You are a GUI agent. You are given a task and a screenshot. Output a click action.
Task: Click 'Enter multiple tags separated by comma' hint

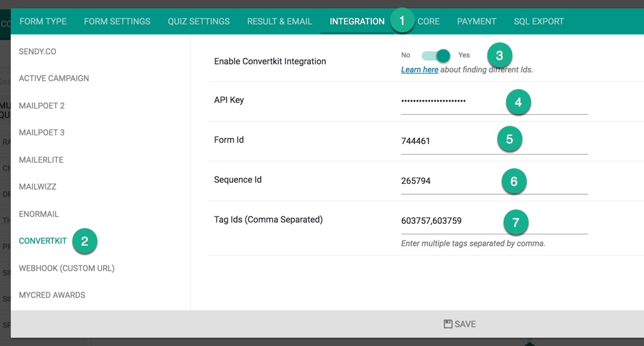[473, 243]
